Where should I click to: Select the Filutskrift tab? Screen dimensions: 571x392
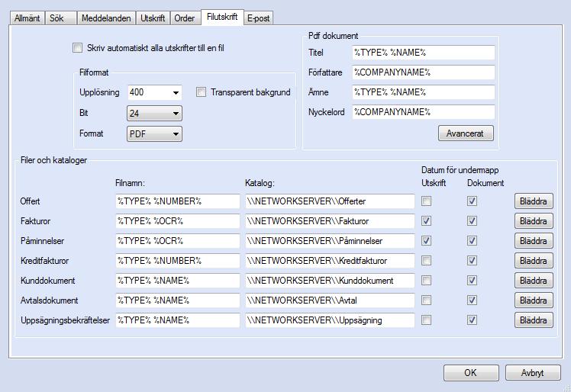coord(222,17)
